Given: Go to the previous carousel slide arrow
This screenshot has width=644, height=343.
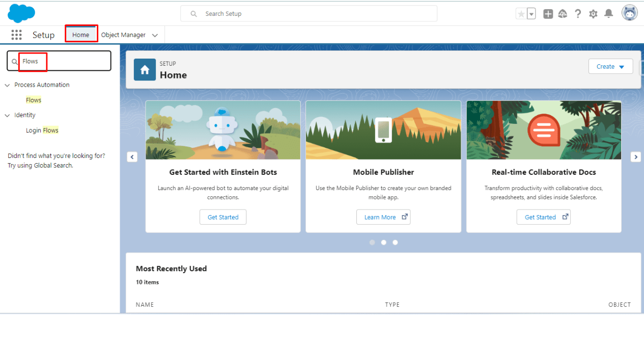Looking at the screenshot, I should point(132,157).
